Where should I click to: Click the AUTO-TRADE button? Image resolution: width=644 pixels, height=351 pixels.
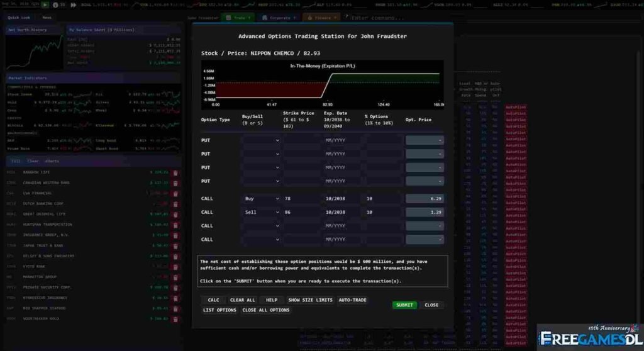click(352, 300)
